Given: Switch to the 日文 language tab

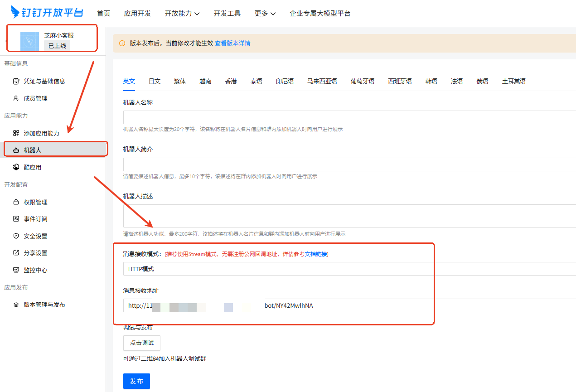Looking at the screenshot, I should coord(155,81).
